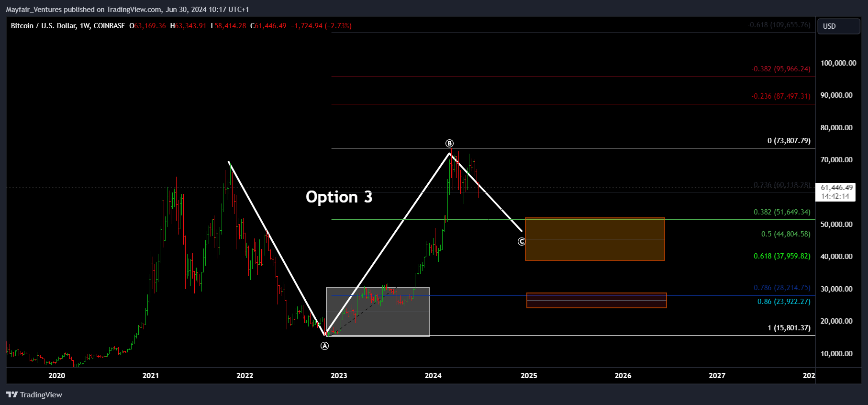Click the High value 63,343.91
868x405 pixels.
[190, 26]
